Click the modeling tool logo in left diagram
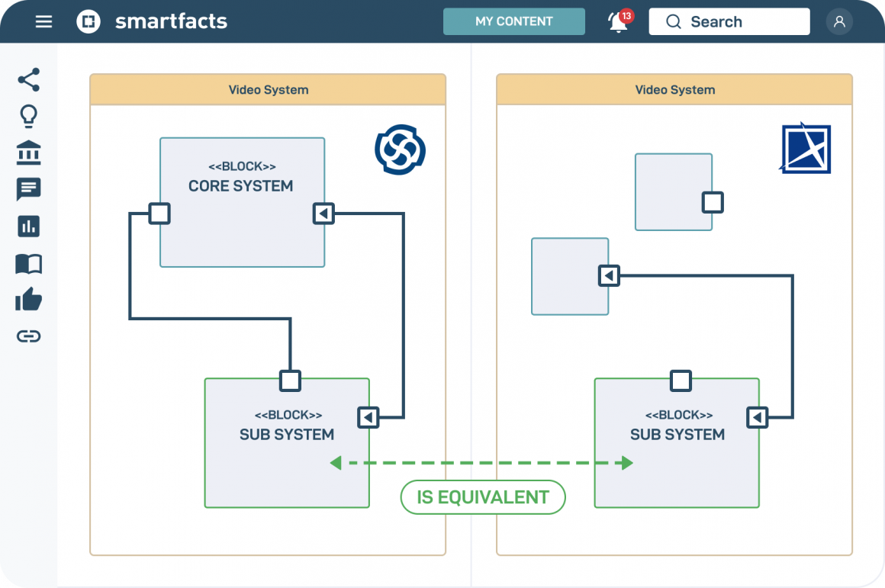This screenshot has height=588, width=885. 400,150
